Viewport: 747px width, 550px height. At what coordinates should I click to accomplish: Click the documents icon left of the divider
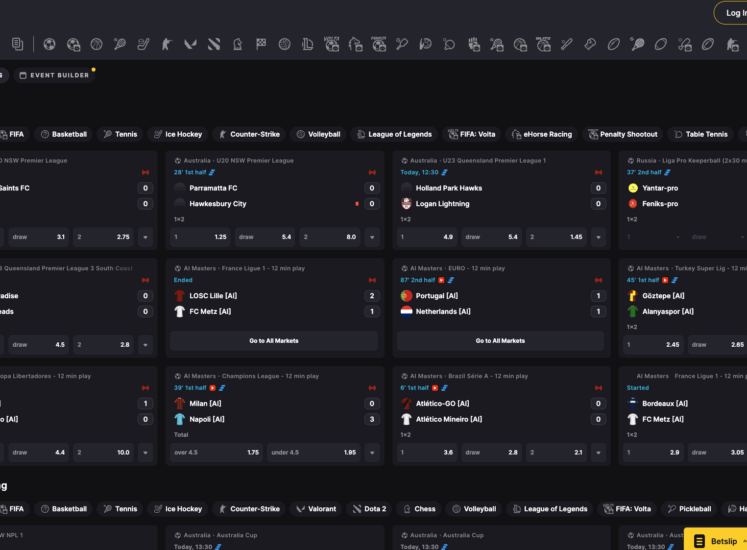(18, 44)
